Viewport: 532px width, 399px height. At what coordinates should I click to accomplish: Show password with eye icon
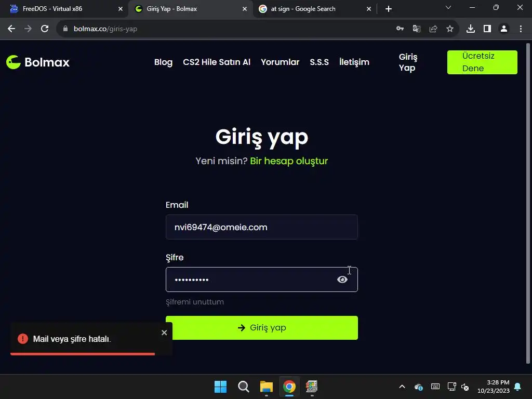point(342,280)
